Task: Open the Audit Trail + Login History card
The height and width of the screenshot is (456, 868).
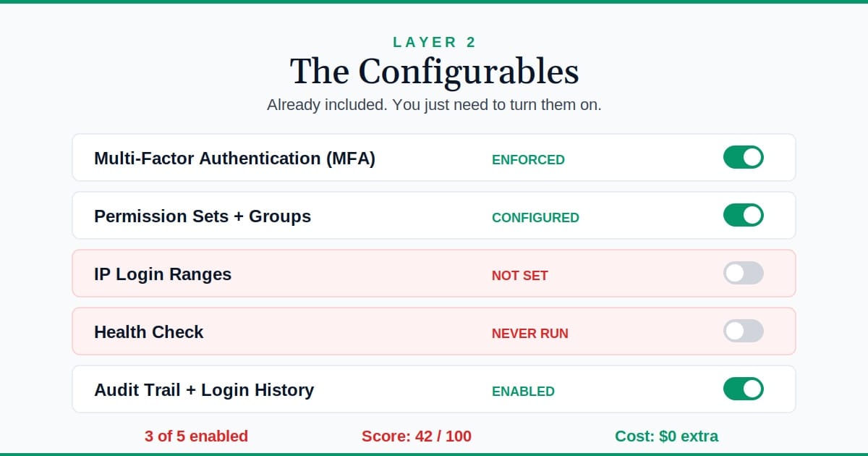Action: tap(289, 389)
